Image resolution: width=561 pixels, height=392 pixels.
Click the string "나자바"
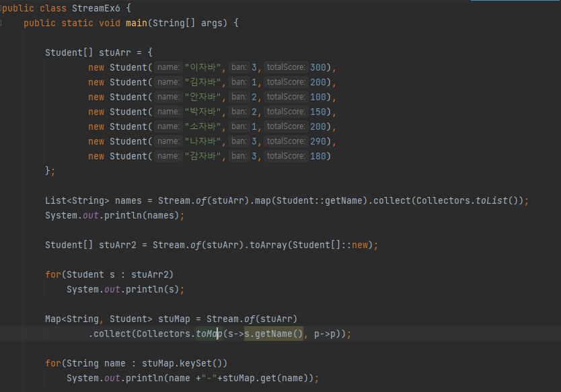(203, 141)
